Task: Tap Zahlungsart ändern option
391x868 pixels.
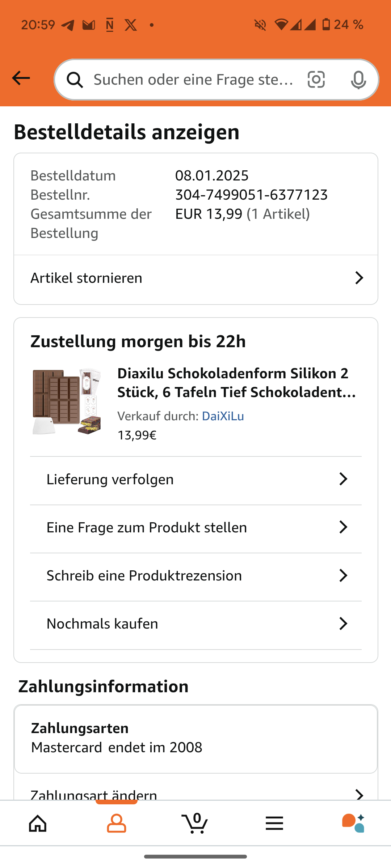Action: tap(94, 794)
